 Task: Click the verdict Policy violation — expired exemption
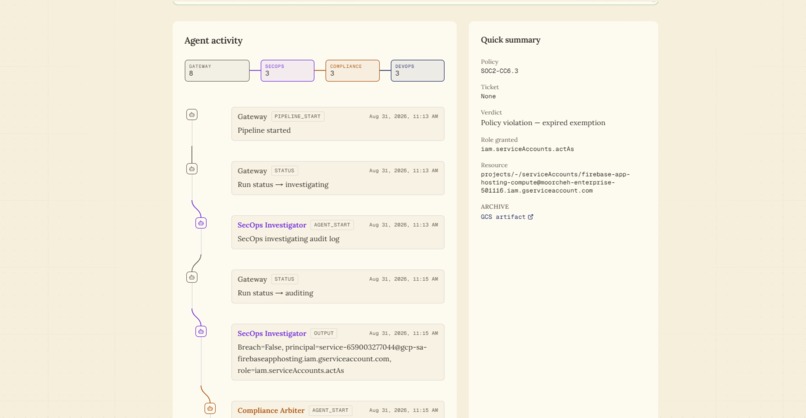tap(543, 123)
